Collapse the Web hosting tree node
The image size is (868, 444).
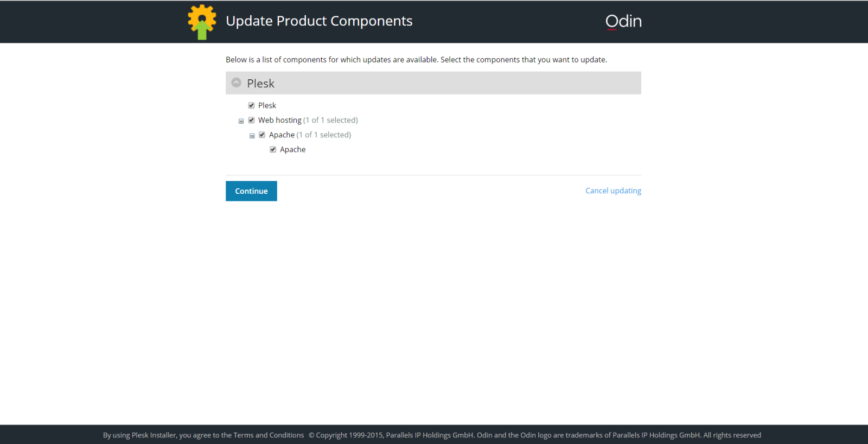[241, 121]
